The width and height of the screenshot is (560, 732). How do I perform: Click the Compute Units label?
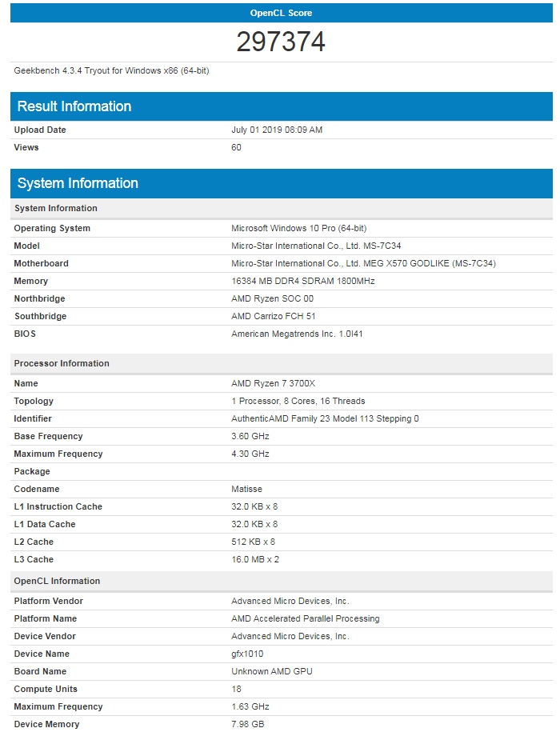46,689
